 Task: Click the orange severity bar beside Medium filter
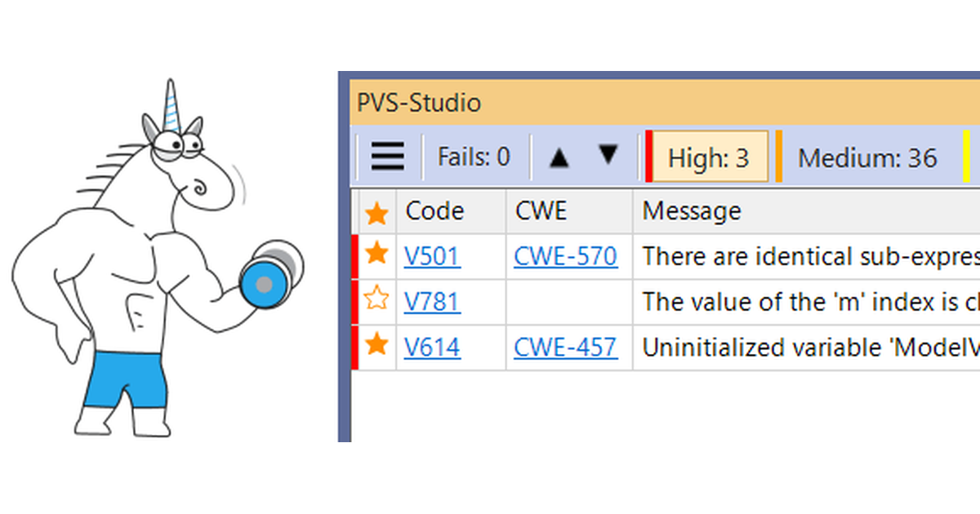pyautogui.click(x=778, y=155)
